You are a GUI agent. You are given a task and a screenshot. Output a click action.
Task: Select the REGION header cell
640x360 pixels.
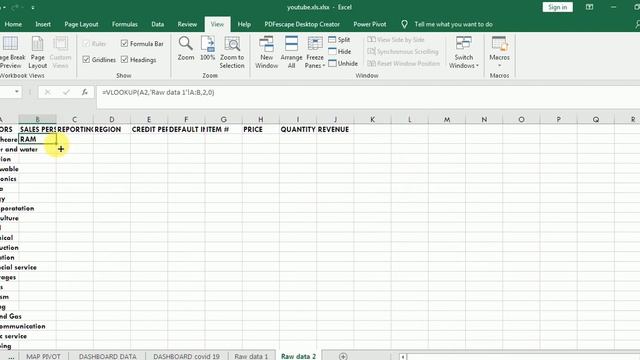pyautogui.click(x=111, y=129)
